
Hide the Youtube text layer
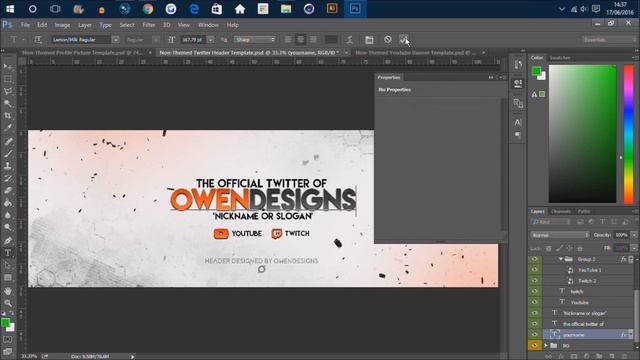[x=535, y=302]
